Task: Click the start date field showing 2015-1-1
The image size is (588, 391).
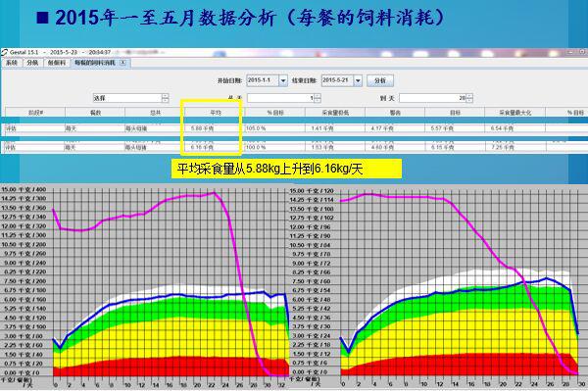Action: pyautogui.click(x=263, y=80)
